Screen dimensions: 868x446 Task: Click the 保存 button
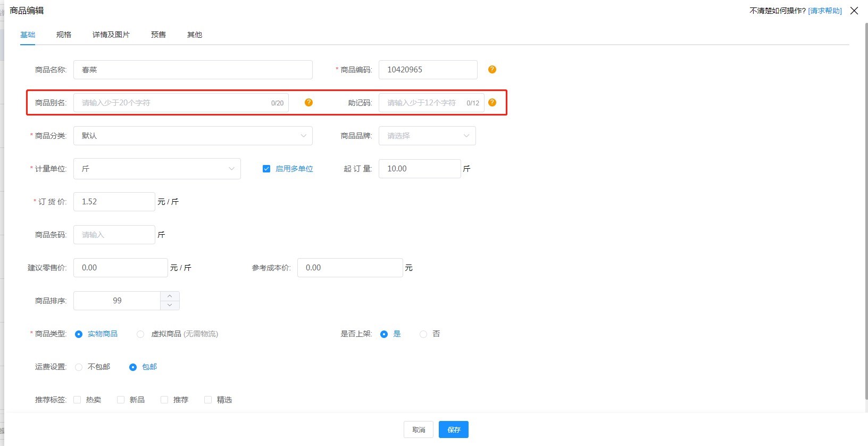click(x=453, y=430)
